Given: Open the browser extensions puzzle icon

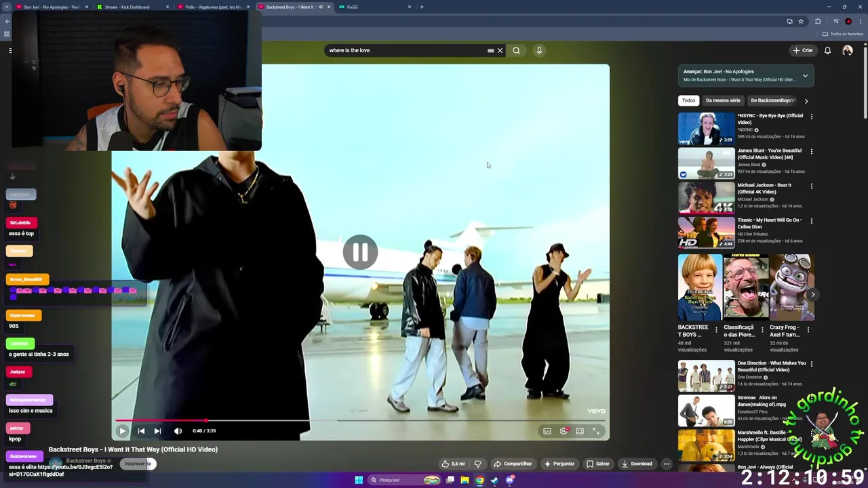Looking at the screenshot, I should (x=818, y=21).
